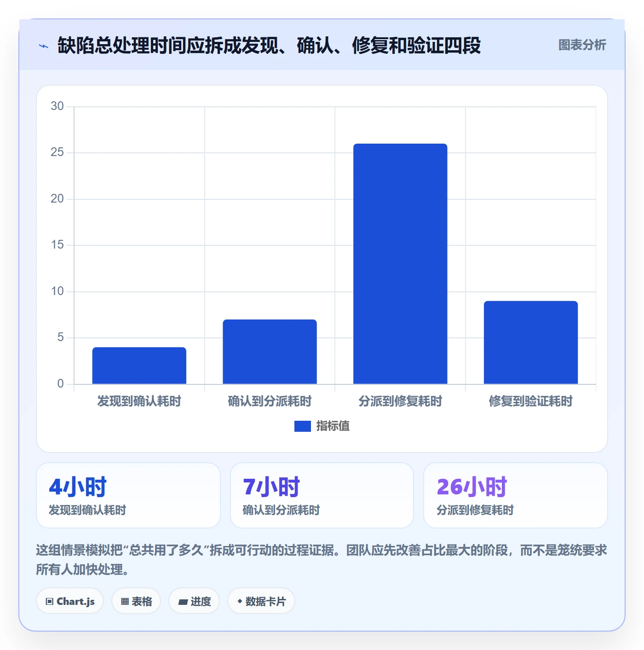Click the 修复到验证耗时 x-axis label
Image resolution: width=644 pixels, height=650 pixels.
coord(531,401)
